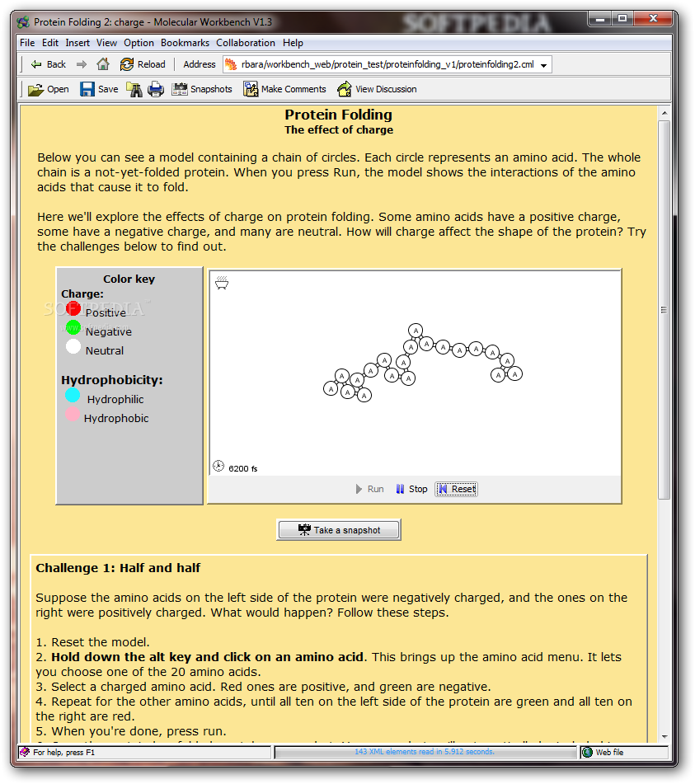Expand the Address dropdown arrow

point(543,65)
